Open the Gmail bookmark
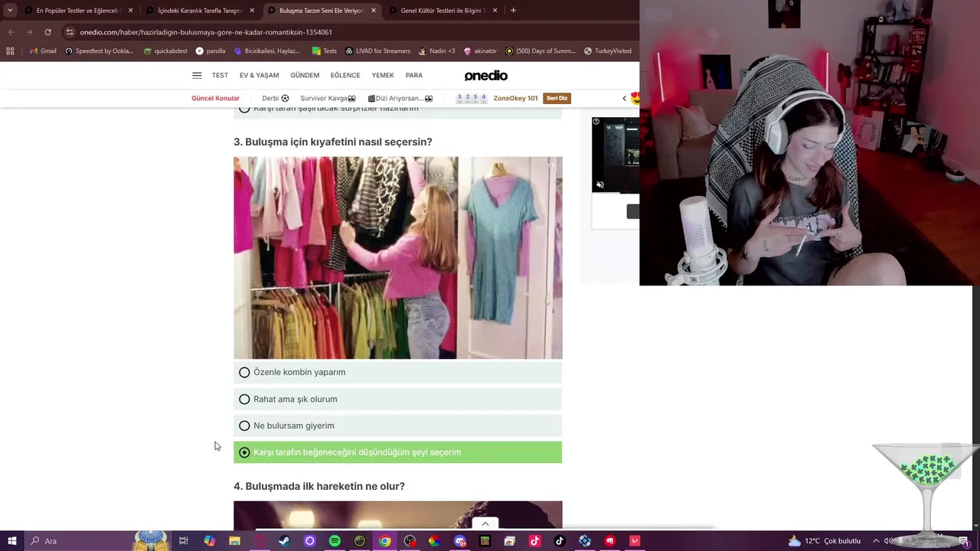The image size is (980, 551). [43, 51]
